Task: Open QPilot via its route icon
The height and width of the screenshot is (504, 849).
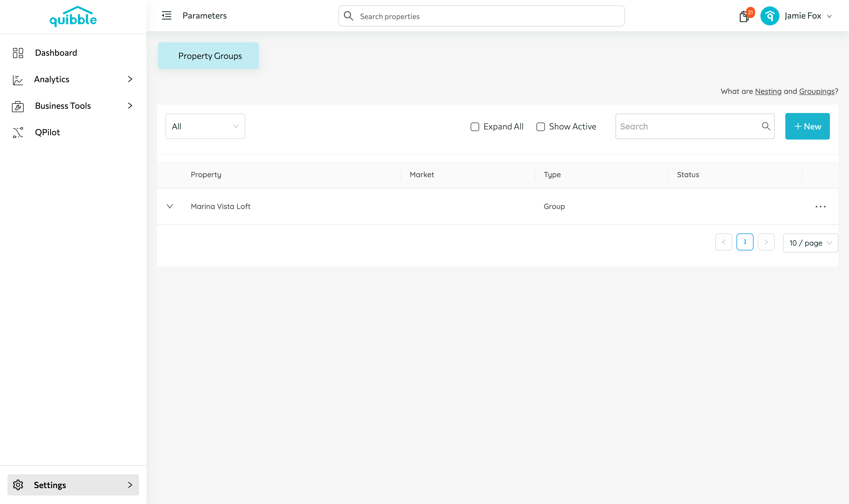Action: point(18,132)
